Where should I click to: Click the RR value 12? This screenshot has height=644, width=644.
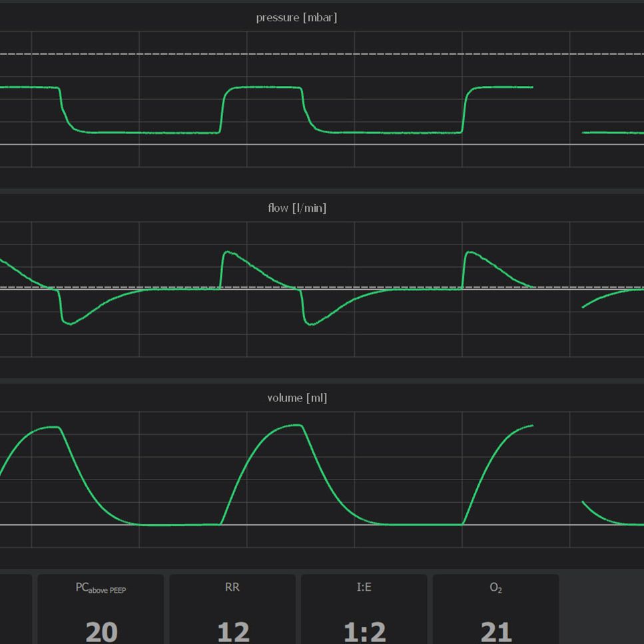point(233,631)
